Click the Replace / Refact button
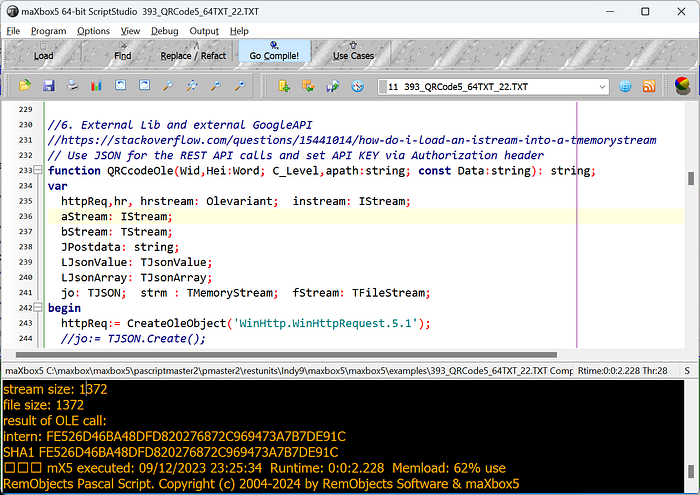Screen dimensions: 700x495 point(193,50)
